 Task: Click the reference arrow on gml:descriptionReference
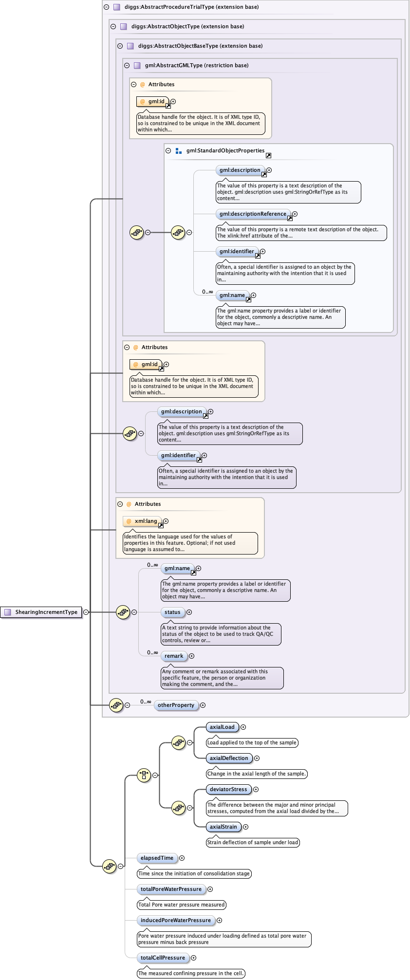[x=290, y=218]
